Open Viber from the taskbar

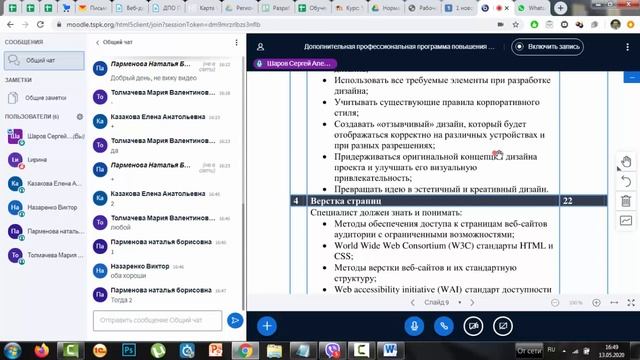point(332,351)
